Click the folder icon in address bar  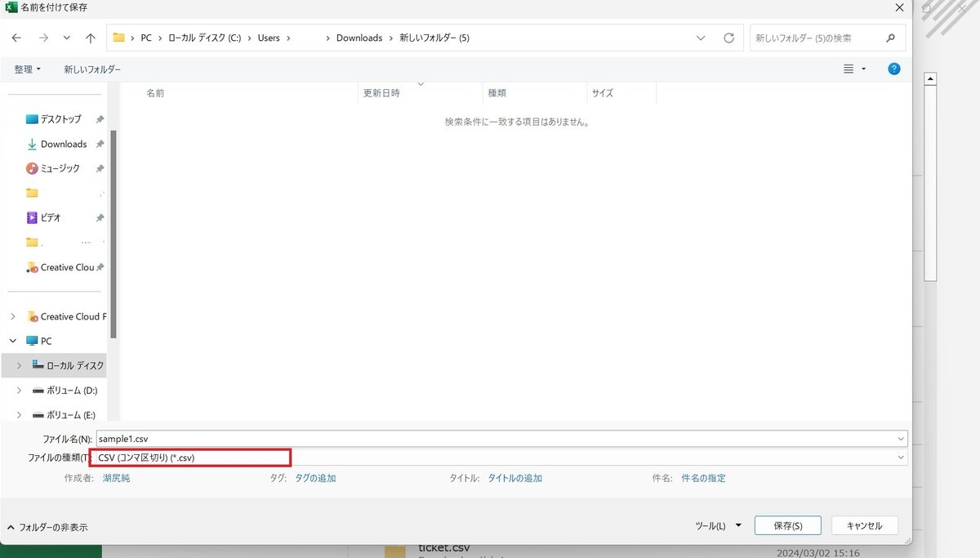click(118, 38)
